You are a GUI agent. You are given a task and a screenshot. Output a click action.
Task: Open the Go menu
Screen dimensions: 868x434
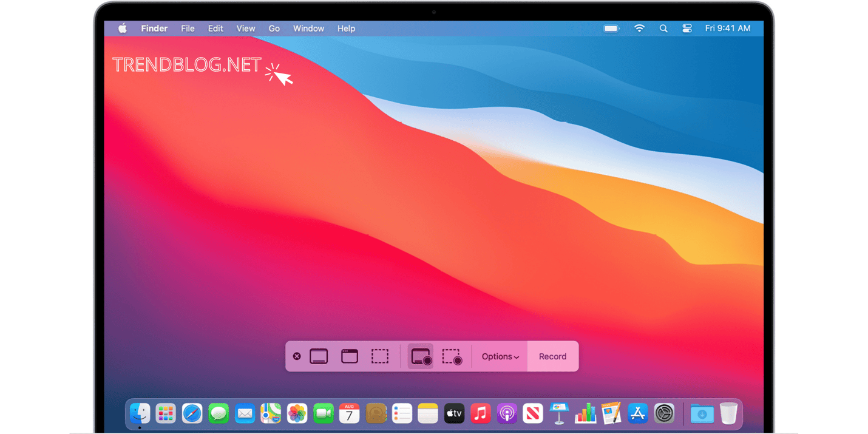274,28
